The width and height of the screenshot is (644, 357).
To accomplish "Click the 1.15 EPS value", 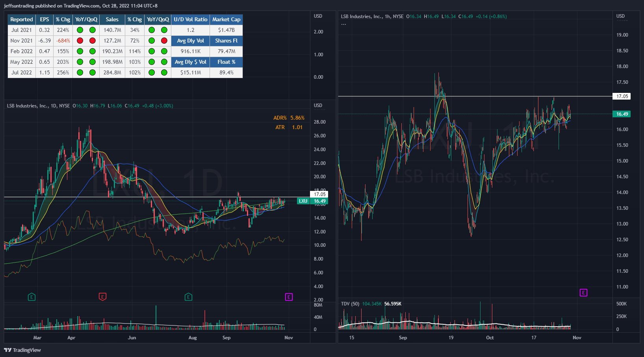I will pos(45,72).
